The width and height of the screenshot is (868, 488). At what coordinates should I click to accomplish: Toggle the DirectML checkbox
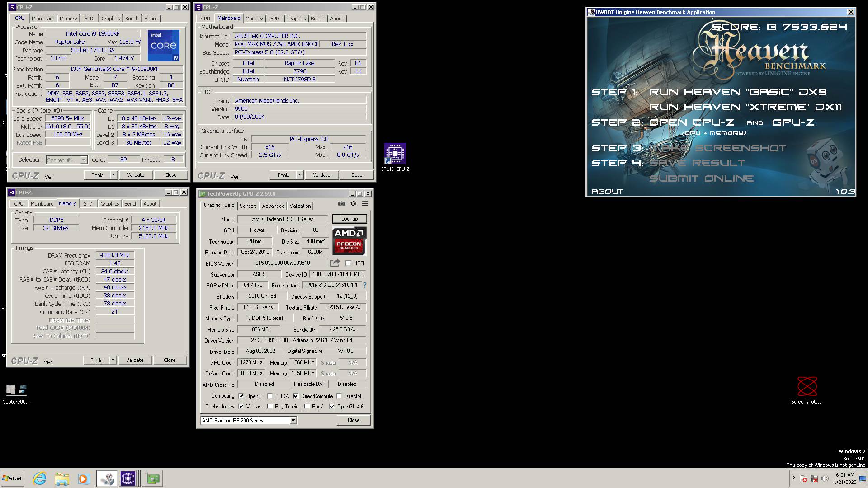(339, 396)
